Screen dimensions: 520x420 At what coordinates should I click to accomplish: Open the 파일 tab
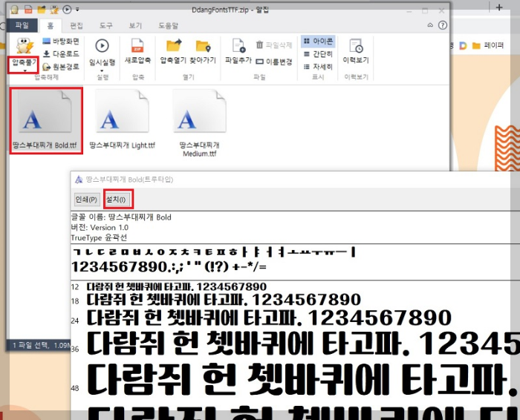[22, 25]
